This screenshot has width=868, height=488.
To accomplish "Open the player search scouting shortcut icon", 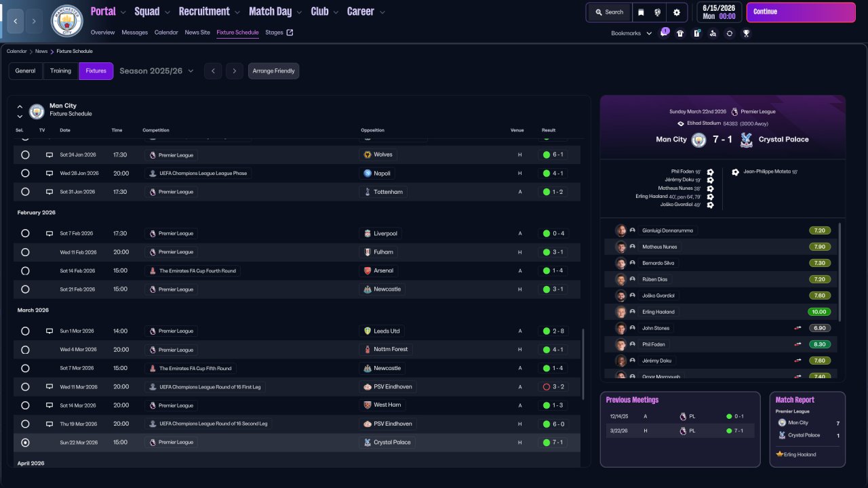I will (713, 33).
